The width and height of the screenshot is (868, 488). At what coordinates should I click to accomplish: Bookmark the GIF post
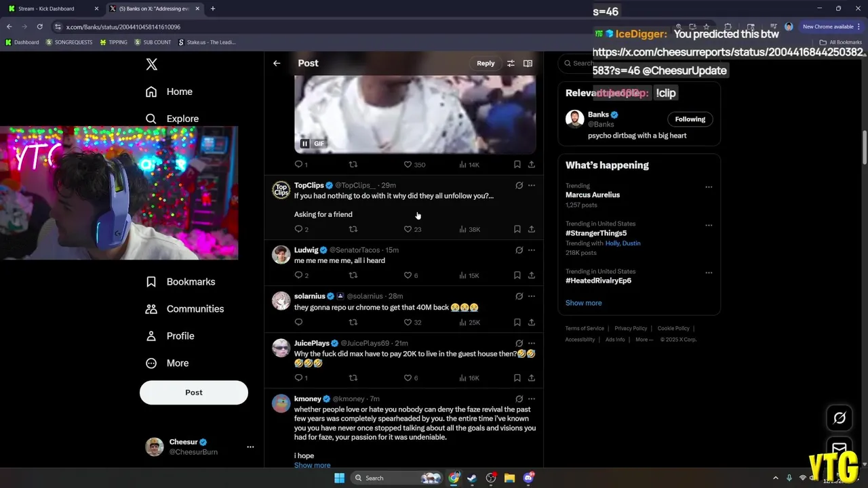click(x=517, y=164)
